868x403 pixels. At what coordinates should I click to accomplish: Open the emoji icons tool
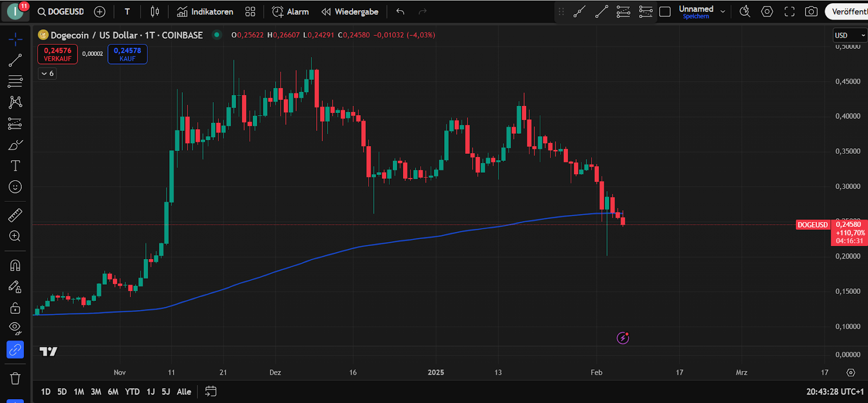coord(15,187)
